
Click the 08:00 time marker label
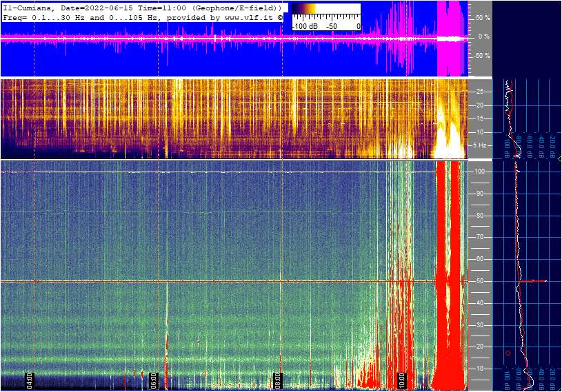[x=278, y=380]
